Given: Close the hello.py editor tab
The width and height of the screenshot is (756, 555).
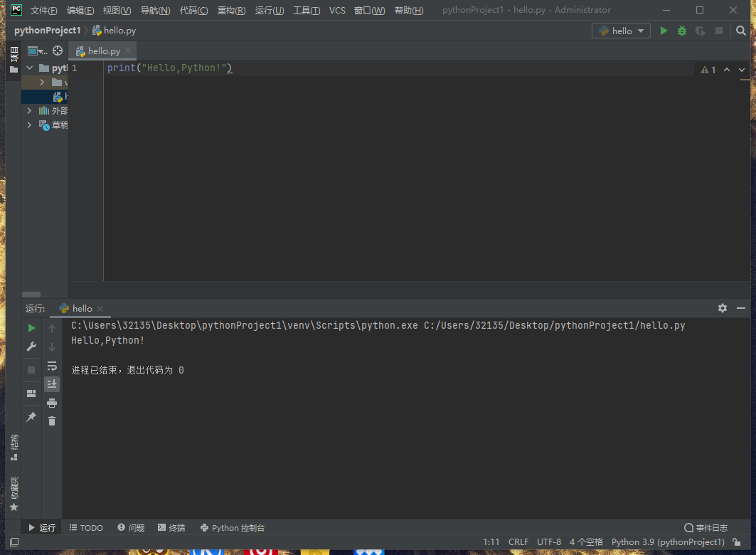Looking at the screenshot, I should point(128,51).
